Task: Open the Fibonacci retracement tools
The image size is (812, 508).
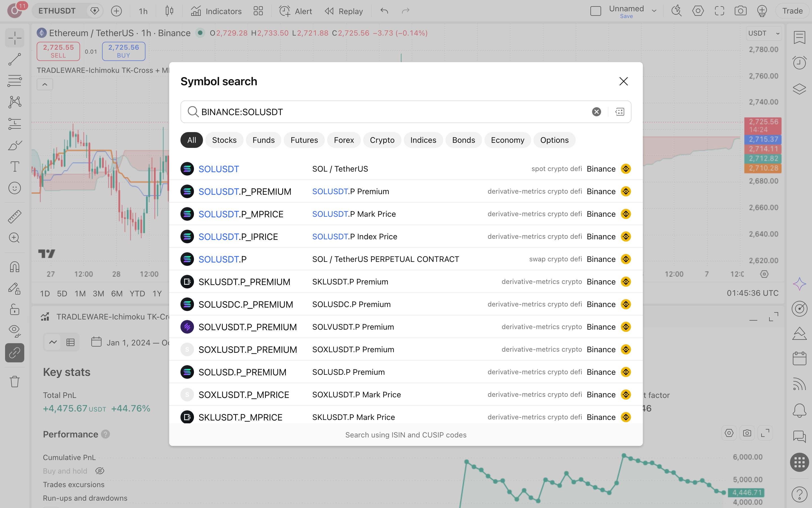Action: [14, 81]
